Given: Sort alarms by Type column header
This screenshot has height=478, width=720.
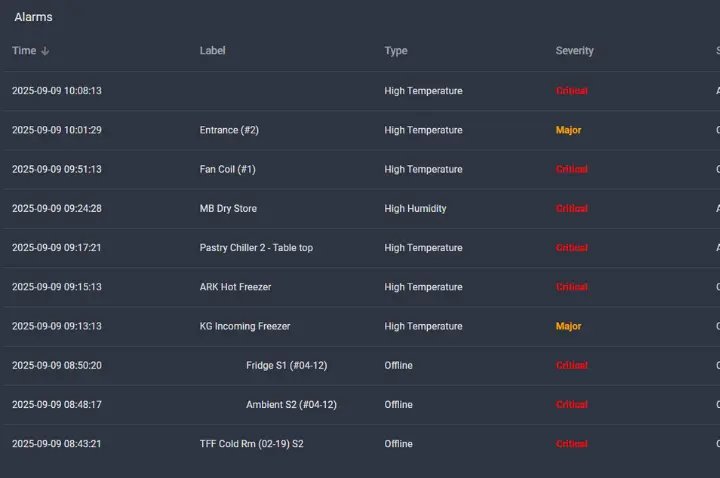Looking at the screenshot, I should pyautogui.click(x=396, y=51).
